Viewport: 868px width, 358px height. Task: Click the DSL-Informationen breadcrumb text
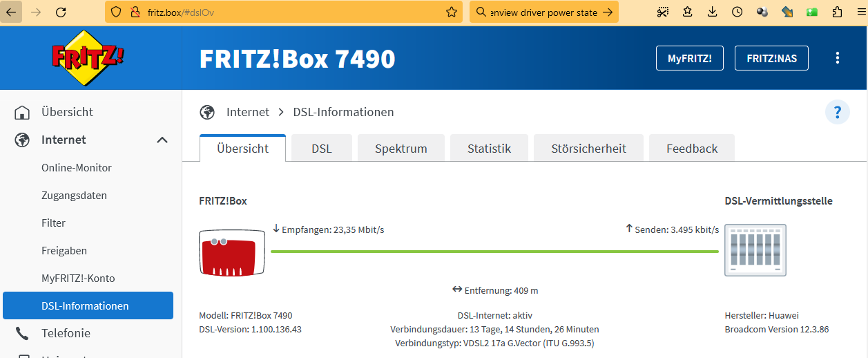pyautogui.click(x=344, y=112)
